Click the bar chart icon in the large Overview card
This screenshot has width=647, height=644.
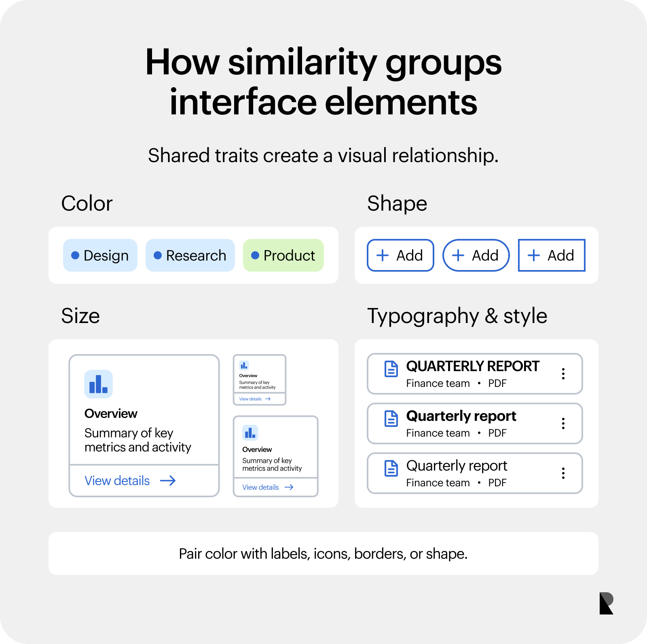[x=98, y=384]
